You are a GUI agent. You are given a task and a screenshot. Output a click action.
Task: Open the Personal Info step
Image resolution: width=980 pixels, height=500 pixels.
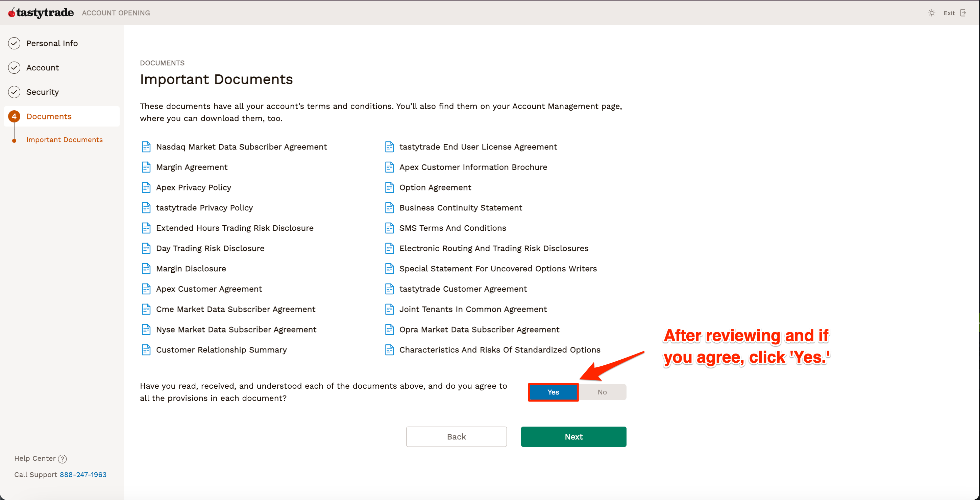click(x=52, y=43)
